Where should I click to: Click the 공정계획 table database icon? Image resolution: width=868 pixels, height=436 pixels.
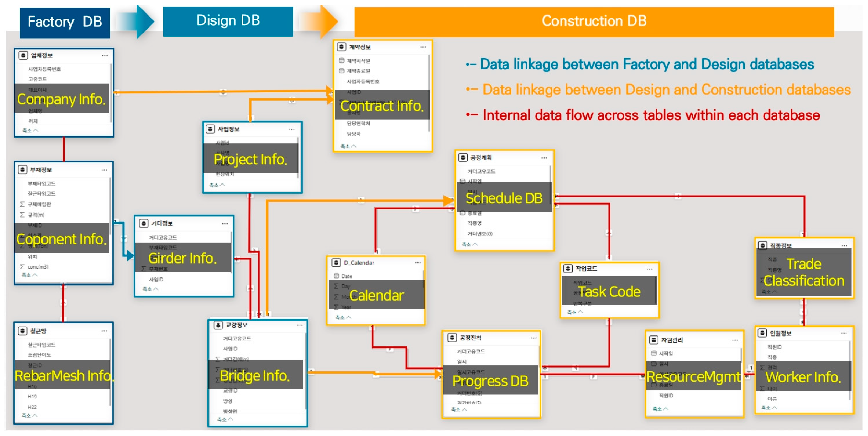[x=463, y=157]
